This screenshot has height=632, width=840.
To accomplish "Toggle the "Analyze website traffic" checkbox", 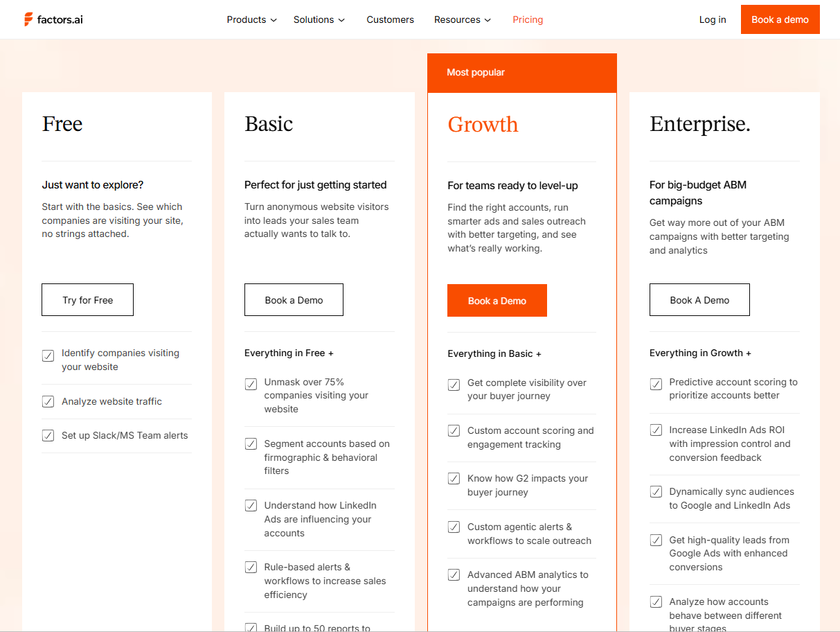I will [48, 401].
